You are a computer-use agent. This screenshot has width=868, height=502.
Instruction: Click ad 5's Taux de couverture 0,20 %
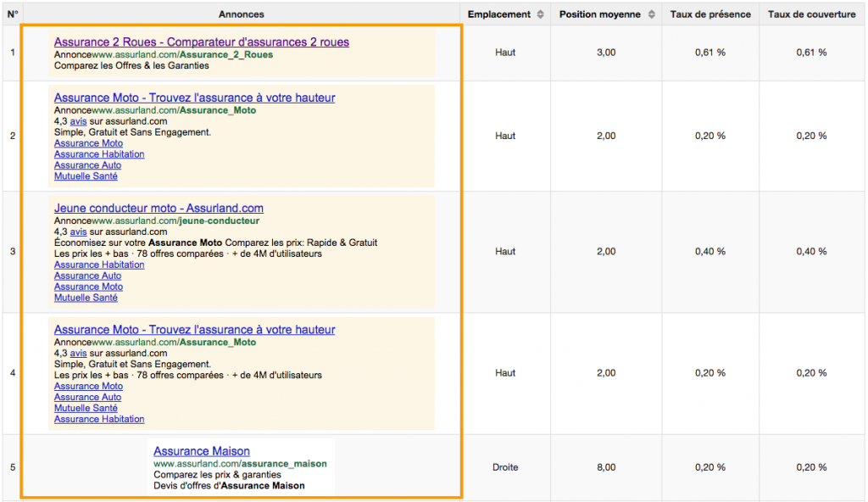(811, 467)
